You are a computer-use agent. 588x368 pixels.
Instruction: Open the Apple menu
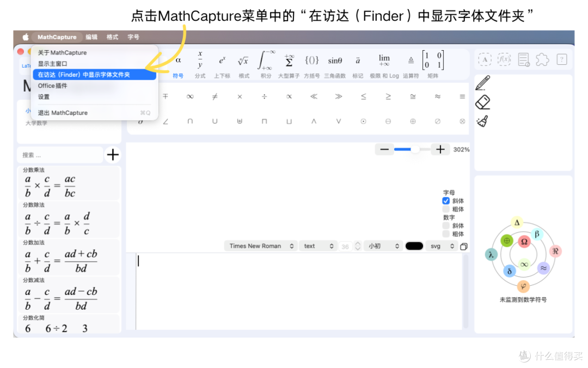pyautogui.click(x=26, y=37)
